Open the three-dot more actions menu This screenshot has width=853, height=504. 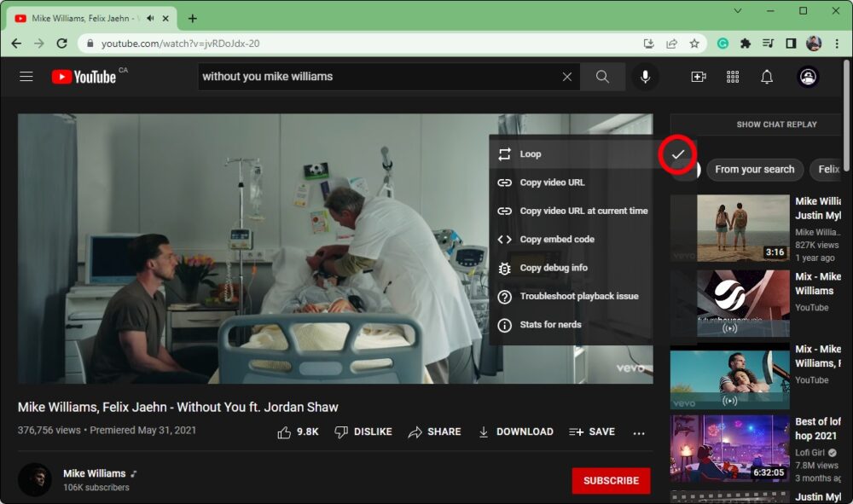tap(639, 433)
